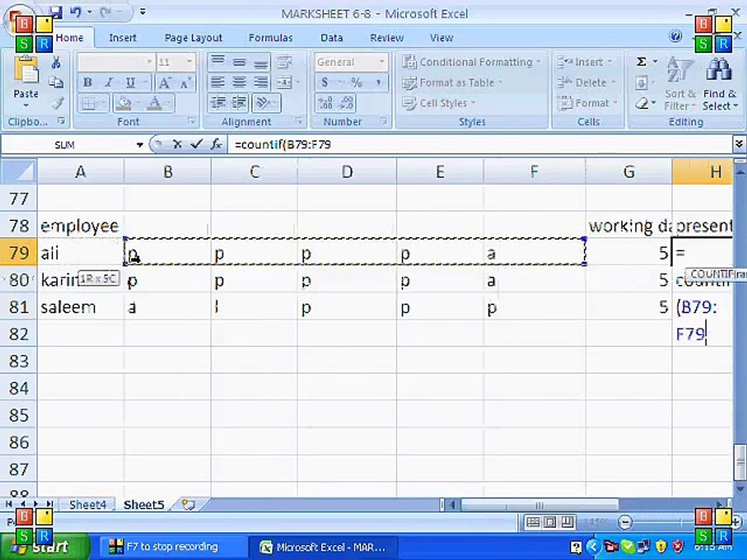Click the Insert Worksheet tab icon

pos(188,504)
